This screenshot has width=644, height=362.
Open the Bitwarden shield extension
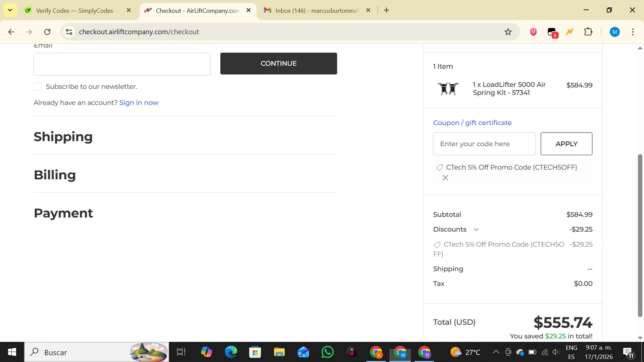click(534, 32)
